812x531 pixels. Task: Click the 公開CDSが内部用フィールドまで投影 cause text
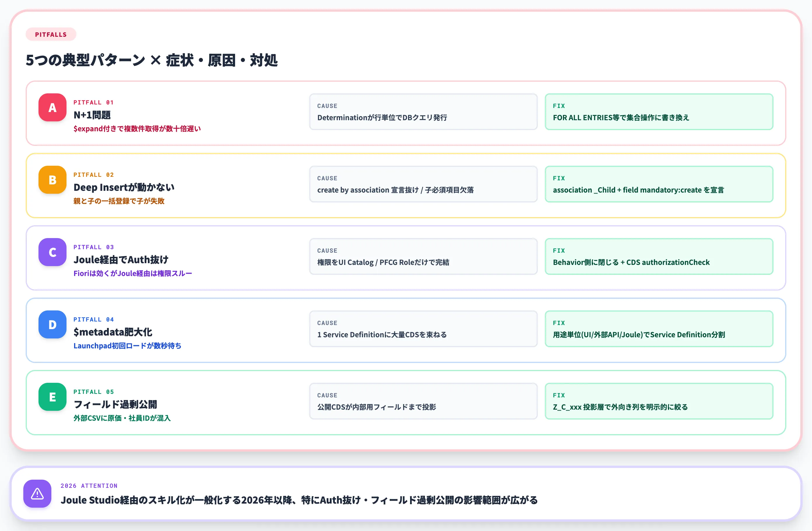point(377,407)
